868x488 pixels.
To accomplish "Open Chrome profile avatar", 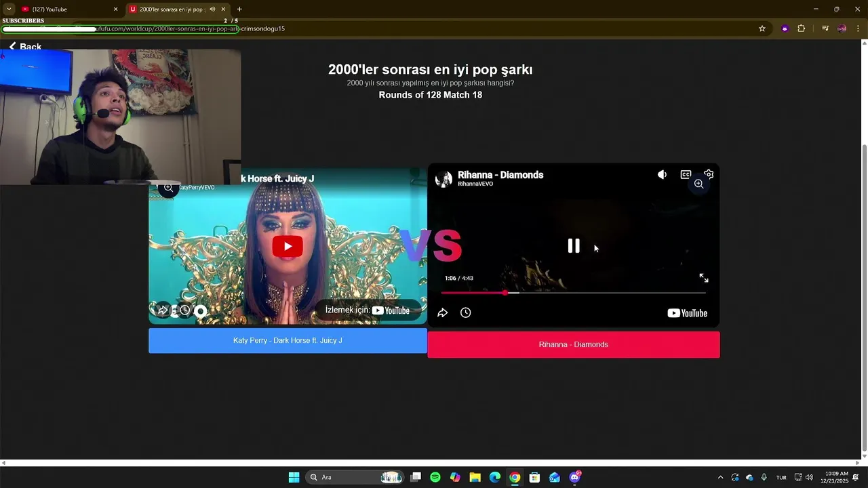I will (x=842, y=28).
